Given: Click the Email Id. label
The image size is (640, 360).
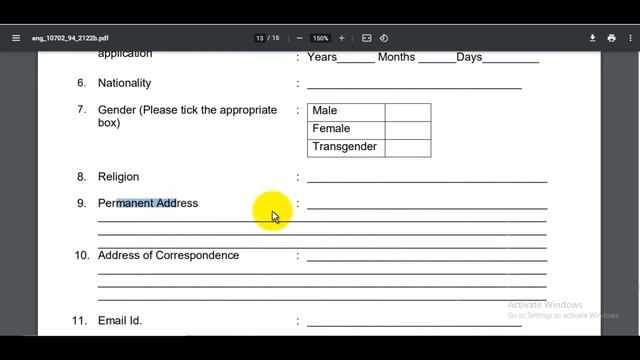Looking at the screenshot, I should pyautogui.click(x=120, y=320).
